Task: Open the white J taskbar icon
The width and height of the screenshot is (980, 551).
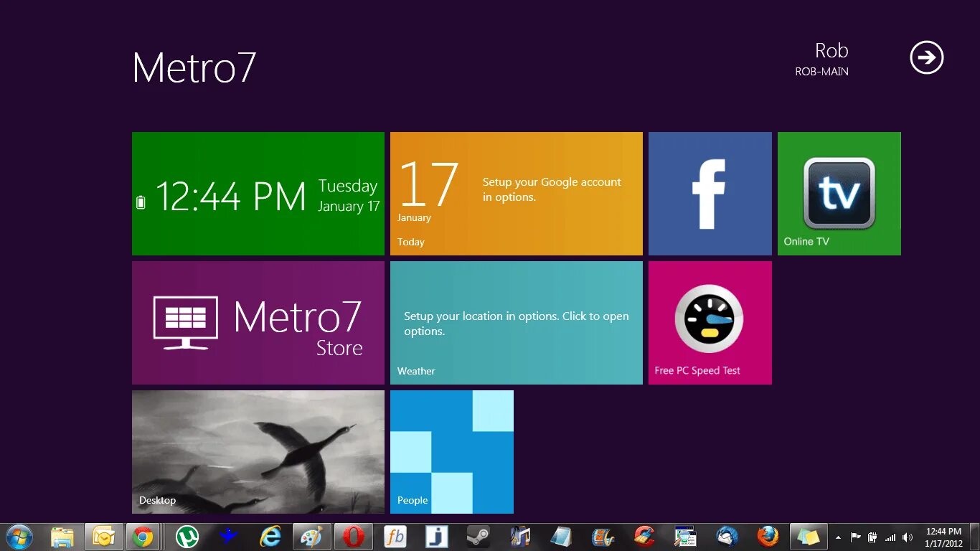Action: pyautogui.click(x=437, y=537)
